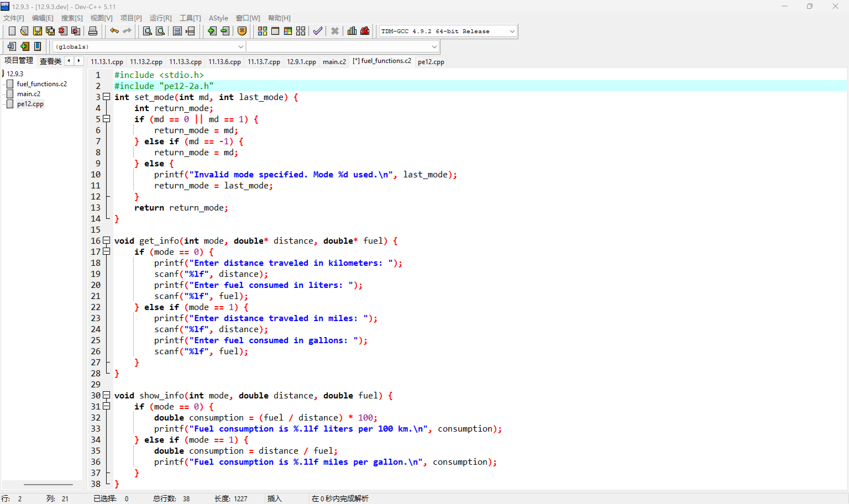
Task: Click the Compile & Run icon
Action: 288,31
